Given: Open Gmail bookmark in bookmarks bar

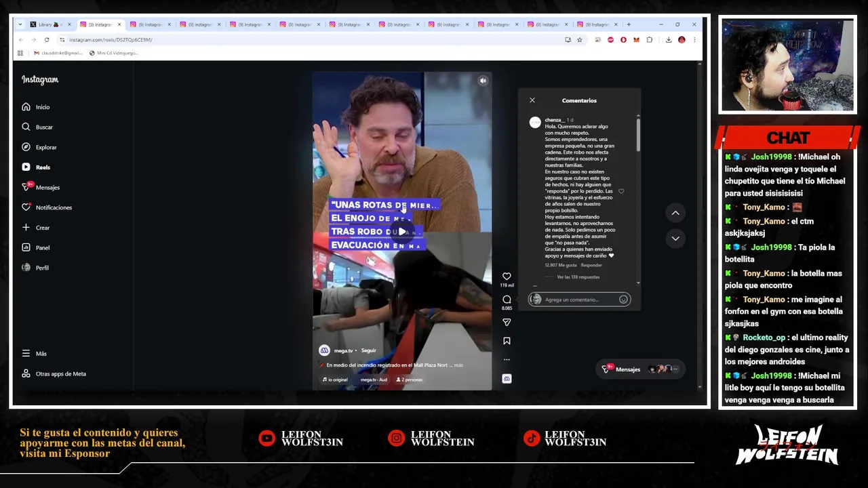Looking at the screenshot, I should [57, 53].
